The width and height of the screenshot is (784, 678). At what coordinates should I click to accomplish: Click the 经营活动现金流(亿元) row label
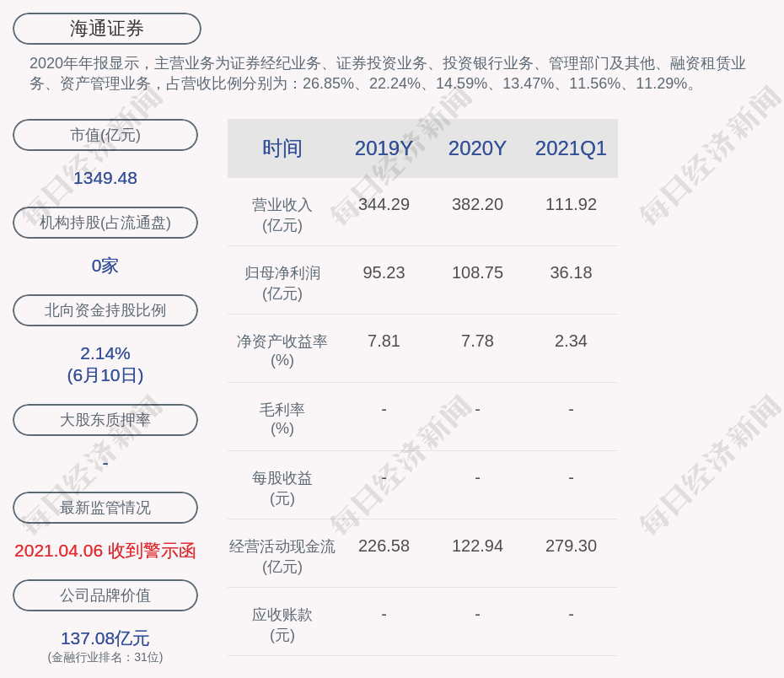point(282,556)
